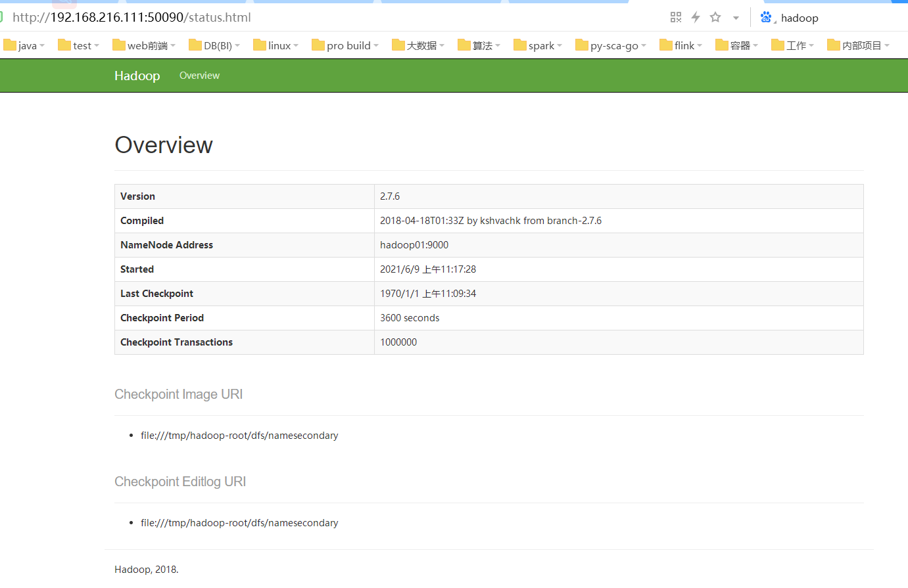Open the 算法 bookmarks folder
The image size is (908, 588).
tap(479, 45)
